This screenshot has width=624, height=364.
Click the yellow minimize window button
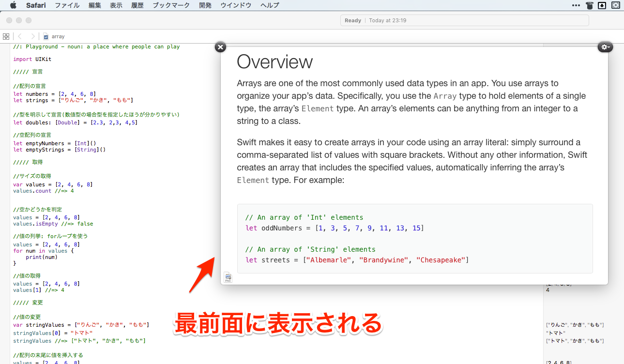(19, 20)
